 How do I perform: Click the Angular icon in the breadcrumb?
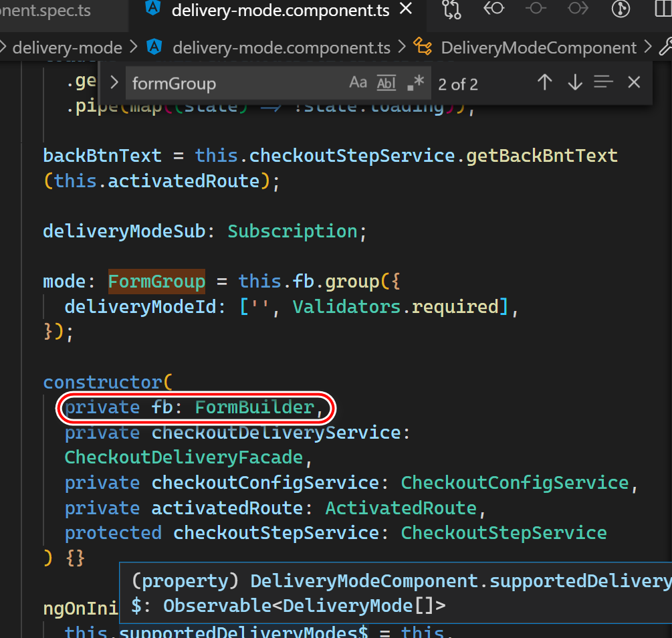pyautogui.click(x=154, y=47)
